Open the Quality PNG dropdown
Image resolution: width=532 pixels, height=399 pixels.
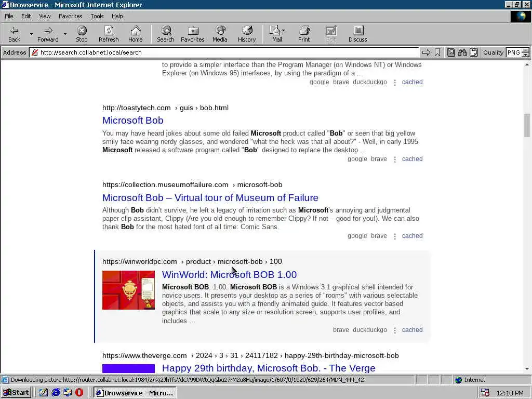point(525,52)
